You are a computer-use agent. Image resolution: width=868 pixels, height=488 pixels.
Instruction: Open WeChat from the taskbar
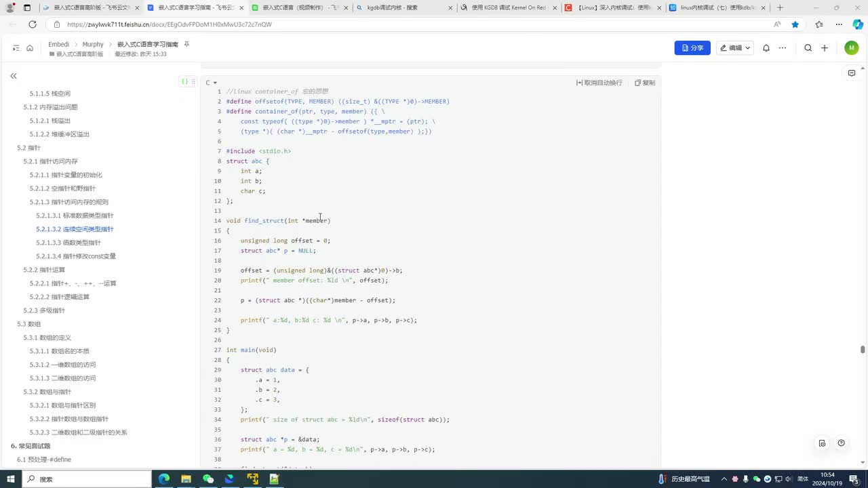(208, 479)
